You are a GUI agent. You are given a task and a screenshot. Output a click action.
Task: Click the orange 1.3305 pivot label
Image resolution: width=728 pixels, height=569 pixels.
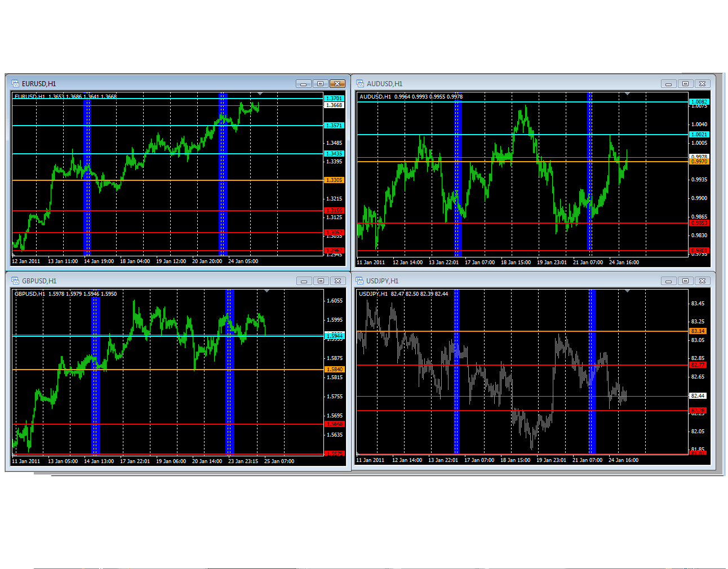(x=334, y=180)
